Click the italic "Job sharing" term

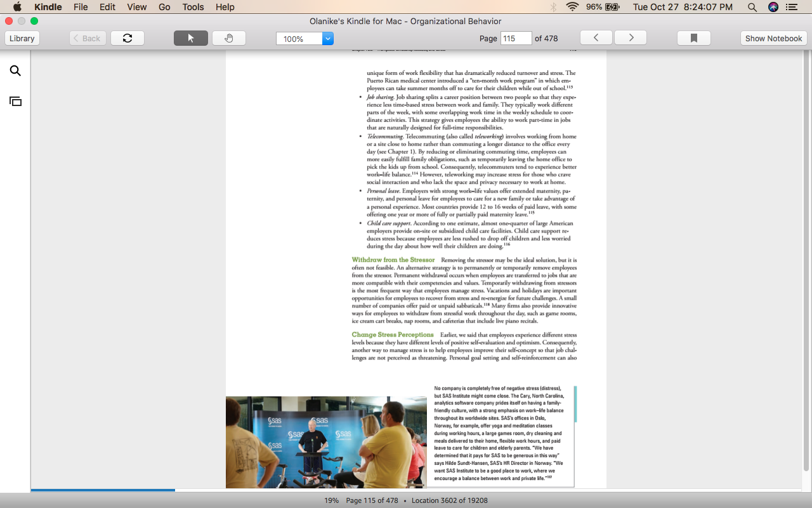(x=380, y=97)
